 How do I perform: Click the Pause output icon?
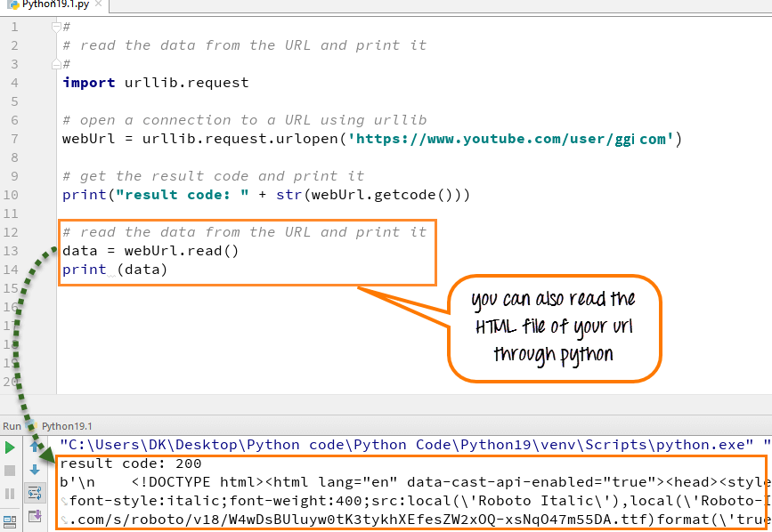coord(11,494)
